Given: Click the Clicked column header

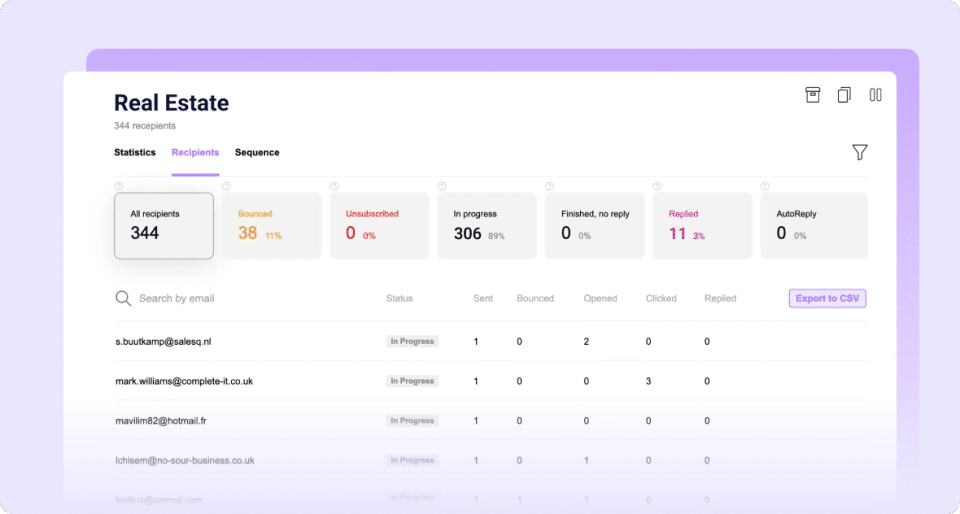Looking at the screenshot, I should pyautogui.click(x=661, y=298).
